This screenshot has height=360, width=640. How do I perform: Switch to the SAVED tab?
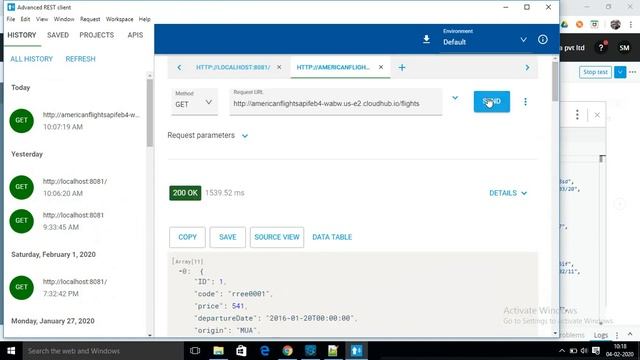(58, 35)
